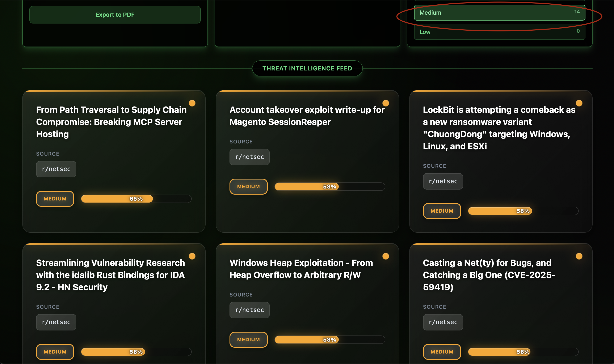Click the Threat Intelligence Feed heading pill
This screenshot has width=614, height=364.
(x=307, y=68)
